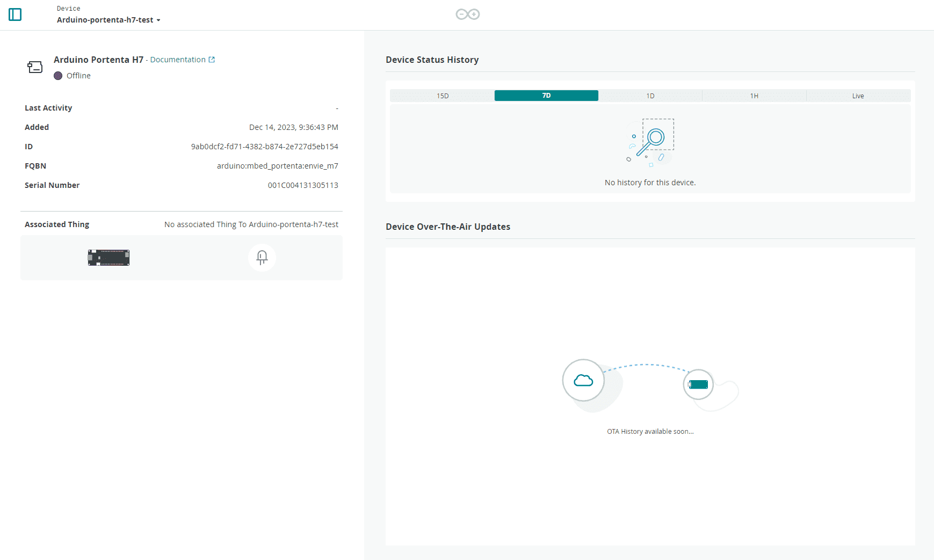Click the Offline status indicator dot
934x560 pixels.
coord(58,76)
